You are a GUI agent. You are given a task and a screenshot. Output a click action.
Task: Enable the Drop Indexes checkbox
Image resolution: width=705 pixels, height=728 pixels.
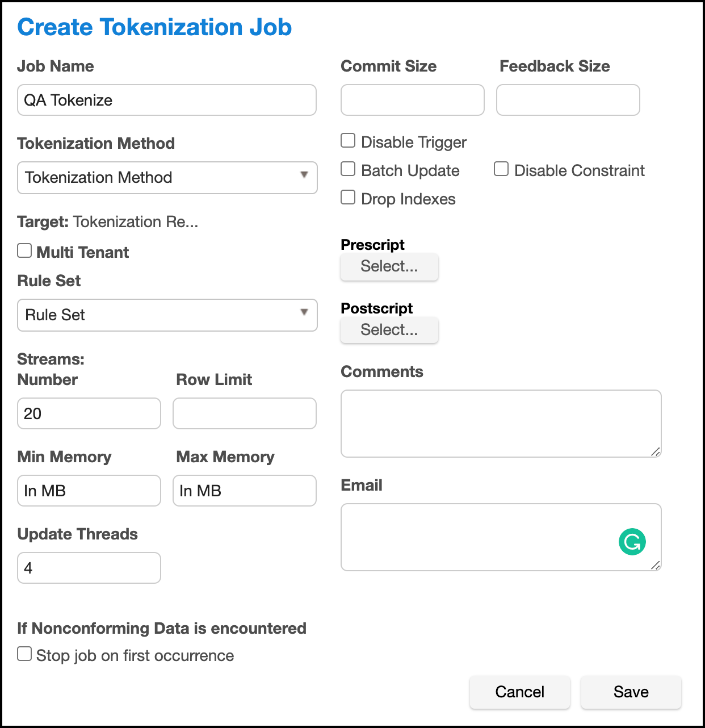348,198
